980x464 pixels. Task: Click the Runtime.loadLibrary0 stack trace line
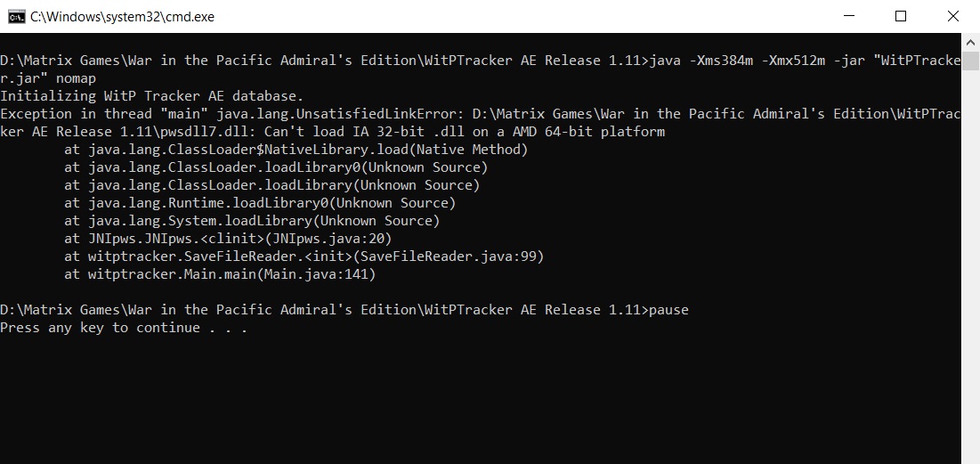pos(260,203)
